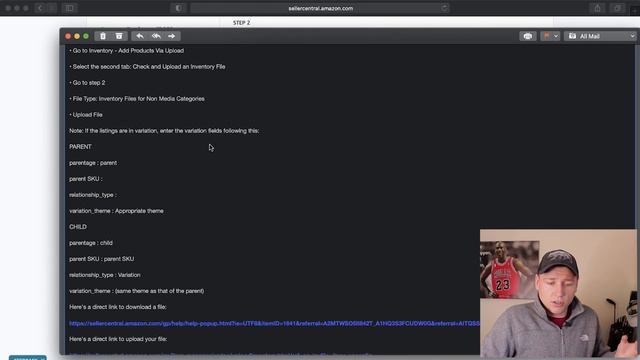Click the 'CHILD' heading text

(x=78, y=227)
